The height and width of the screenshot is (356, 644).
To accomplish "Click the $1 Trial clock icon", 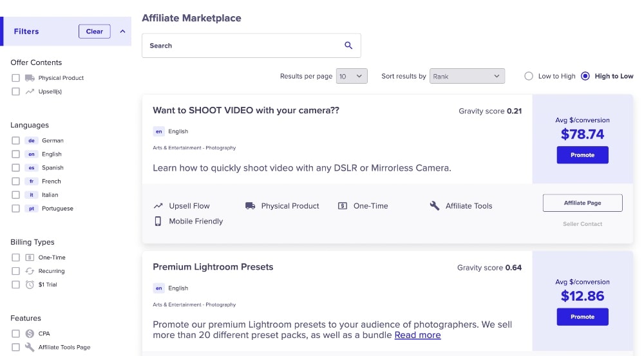I will coord(30,285).
